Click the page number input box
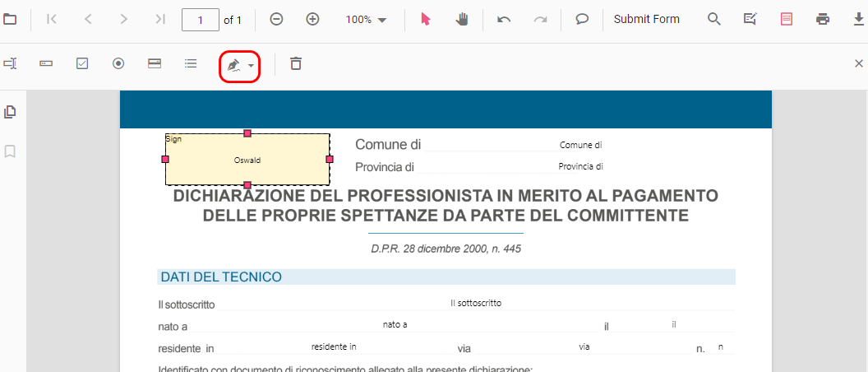 (200, 20)
